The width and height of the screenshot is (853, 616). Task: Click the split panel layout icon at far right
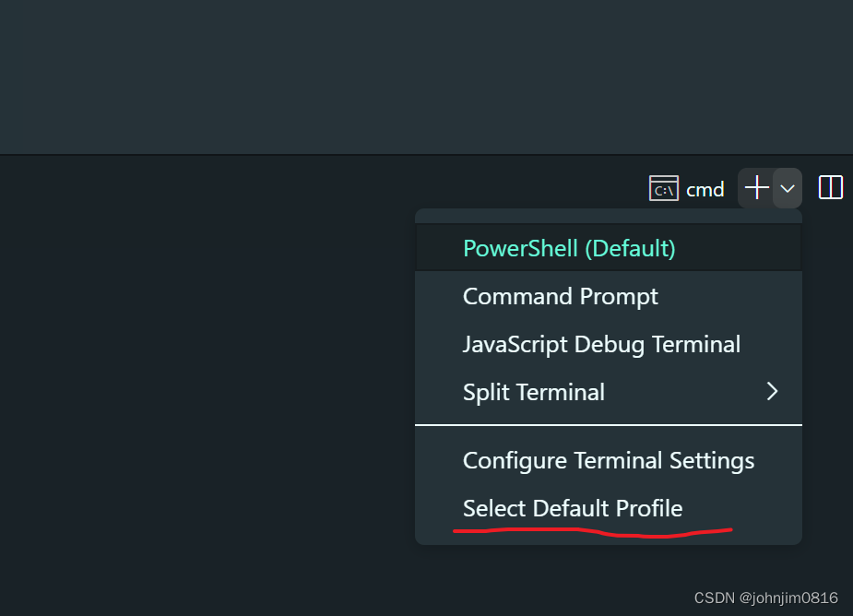click(830, 186)
